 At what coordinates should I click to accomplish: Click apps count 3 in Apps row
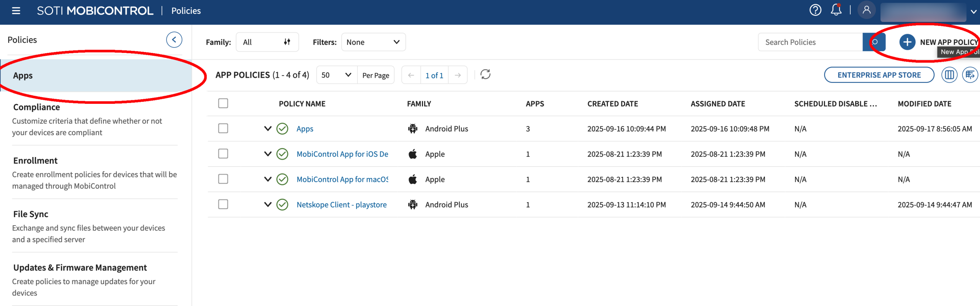[528, 129]
